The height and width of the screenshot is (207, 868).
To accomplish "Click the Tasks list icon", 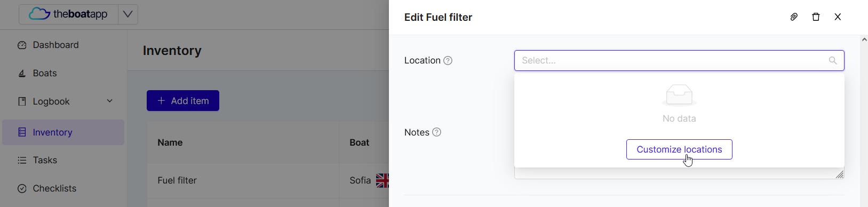I will coord(22,161).
